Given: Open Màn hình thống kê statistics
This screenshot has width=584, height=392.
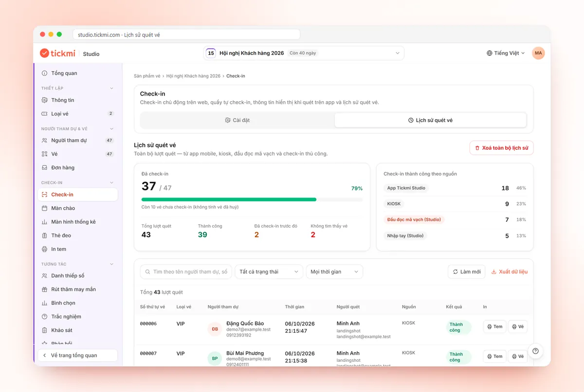Looking at the screenshot, I should pos(77,222).
